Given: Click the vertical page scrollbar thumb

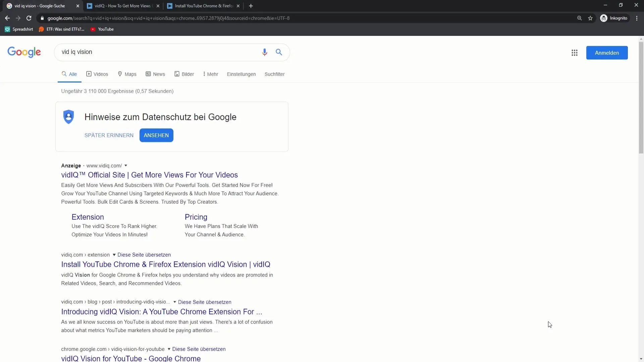Looking at the screenshot, I should [641, 97].
